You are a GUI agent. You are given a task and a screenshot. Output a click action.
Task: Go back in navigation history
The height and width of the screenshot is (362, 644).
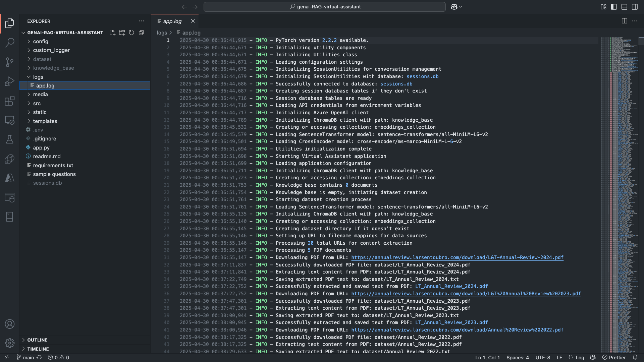point(184,7)
